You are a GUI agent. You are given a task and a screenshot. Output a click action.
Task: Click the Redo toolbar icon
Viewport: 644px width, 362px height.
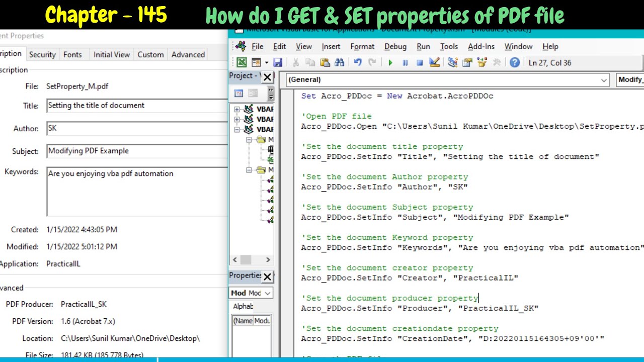372,62
